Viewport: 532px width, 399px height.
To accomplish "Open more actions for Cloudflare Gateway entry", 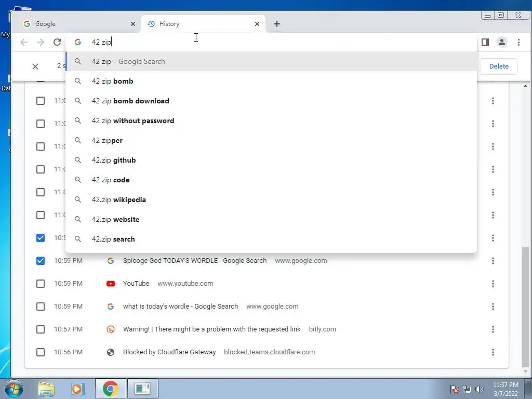I will 493,352.
